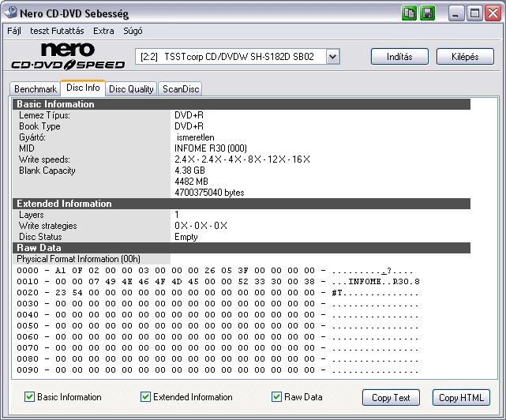Image resolution: width=506 pixels, height=420 pixels.
Task: Click the Write speeds value 2.4X - 16X
Action: (x=242, y=159)
